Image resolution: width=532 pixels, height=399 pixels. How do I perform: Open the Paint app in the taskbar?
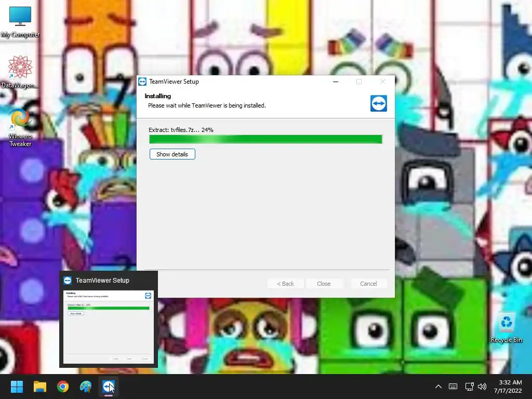86,387
